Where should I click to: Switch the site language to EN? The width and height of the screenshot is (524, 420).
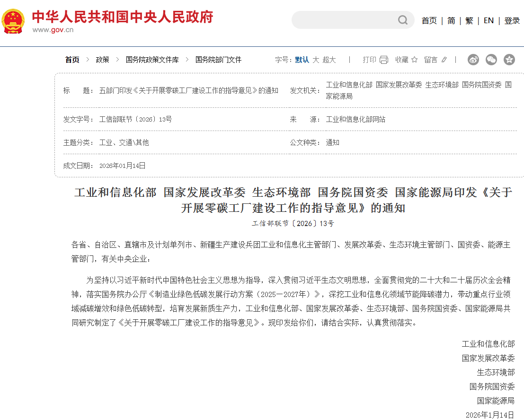(x=488, y=21)
